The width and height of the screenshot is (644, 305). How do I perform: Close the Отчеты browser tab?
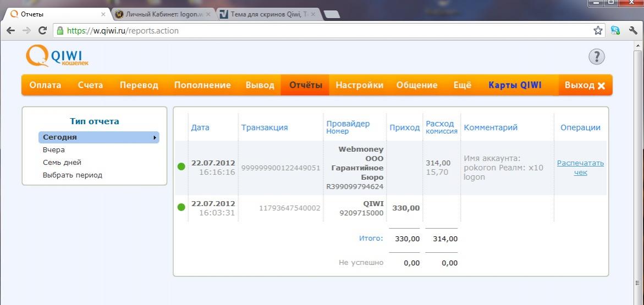pyautogui.click(x=103, y=14)
